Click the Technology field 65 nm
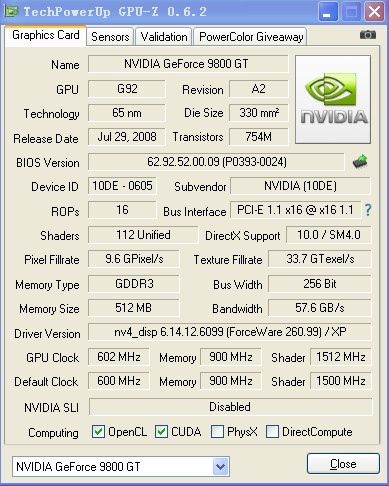Screen dimensions: 389x486 (x=127, y=113)
